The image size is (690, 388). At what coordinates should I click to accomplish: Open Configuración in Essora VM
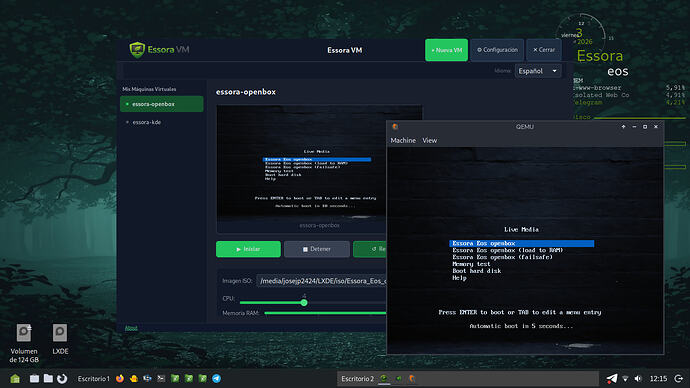497,50
